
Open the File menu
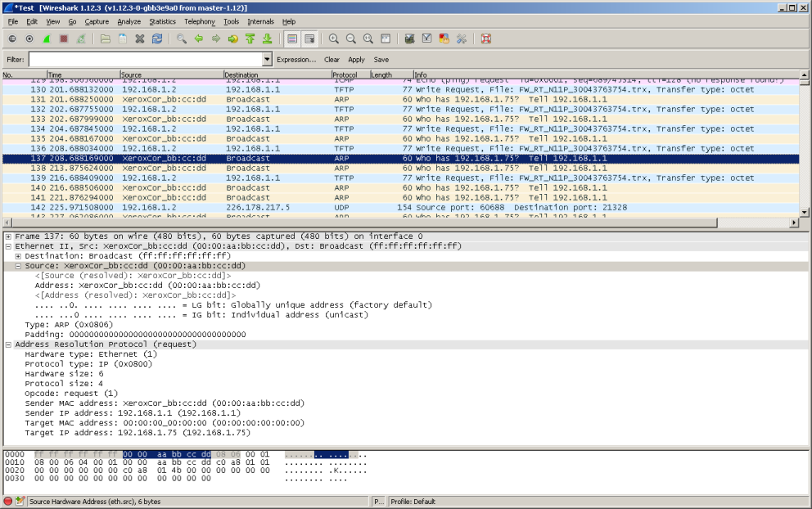(13, 22)
